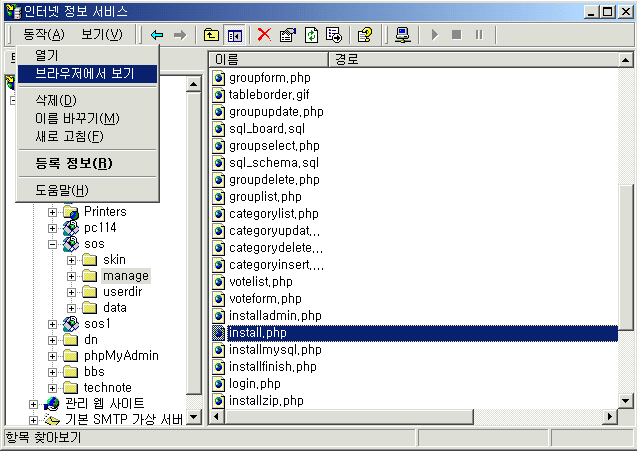Click the Back arrow toolbar icon

pos(157,34)
